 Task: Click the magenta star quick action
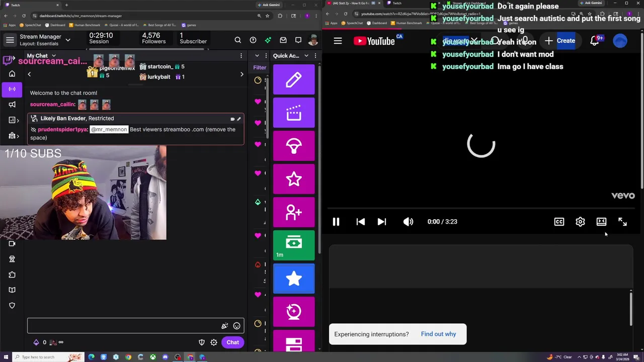pyautogui.click(x=294, y=179)
